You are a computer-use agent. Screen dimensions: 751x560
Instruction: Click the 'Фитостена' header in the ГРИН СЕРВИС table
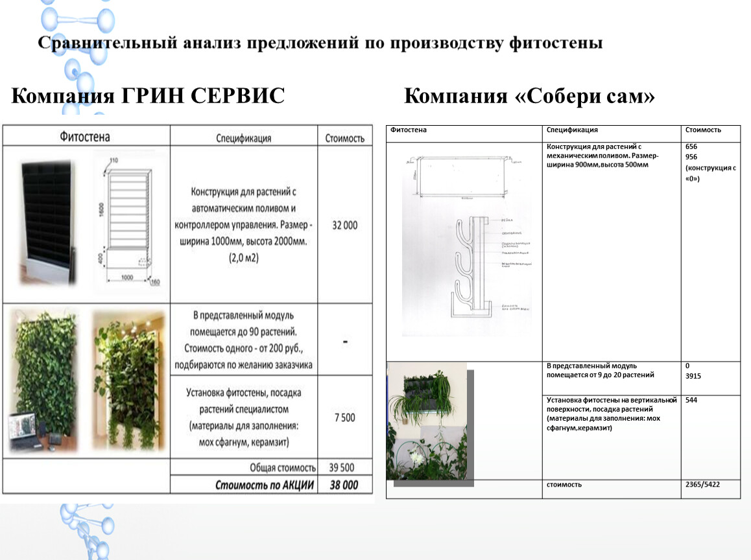85,137
